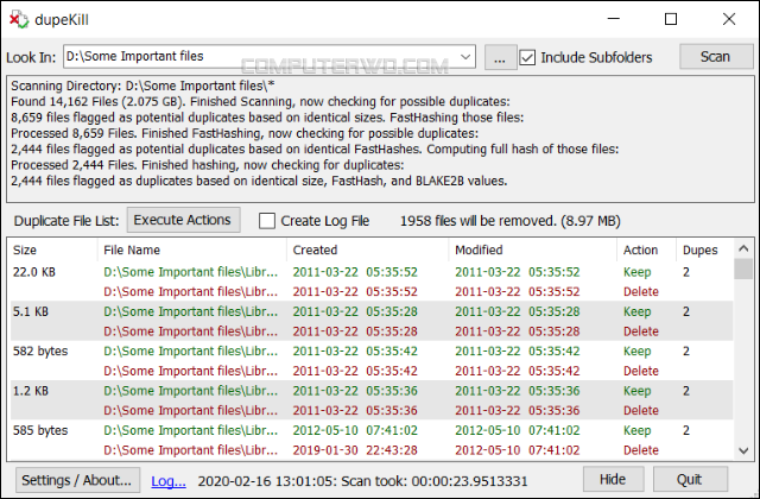Select green file name in 585 bytes row
The height and width of the screenshot is (499, 760).
(x=190, y=430)
